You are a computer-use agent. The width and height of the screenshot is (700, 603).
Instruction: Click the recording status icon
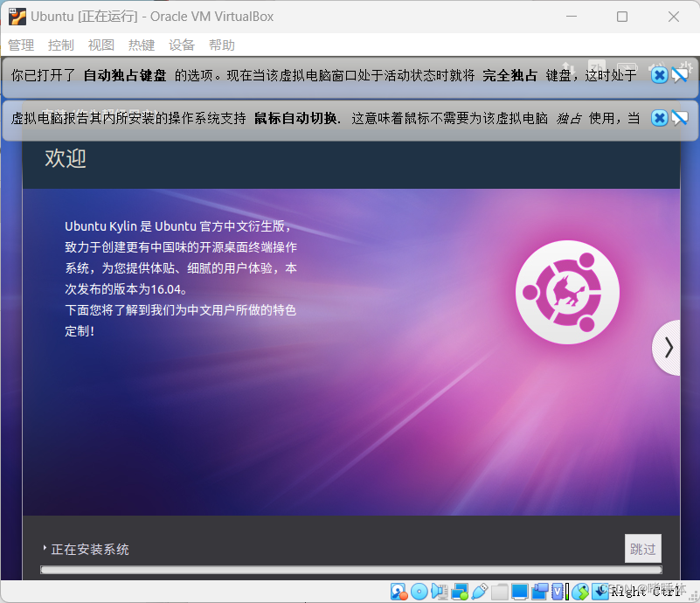tap(540, 592)
